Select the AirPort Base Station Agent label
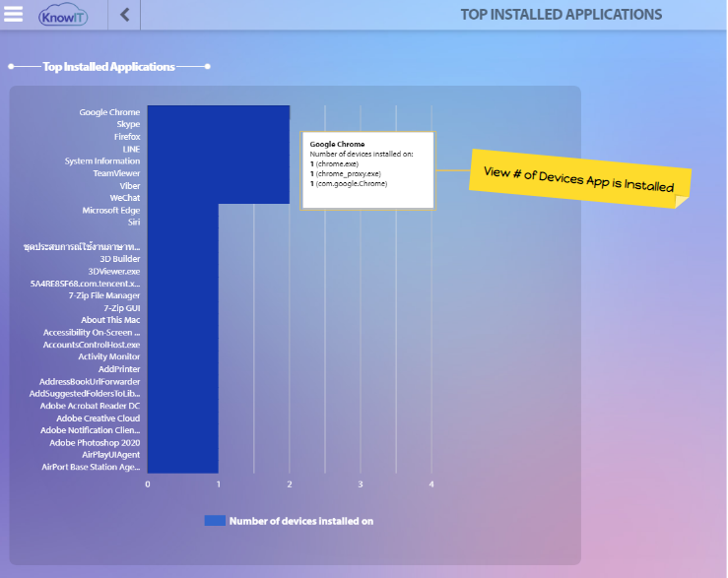Image resolution: width=728 pixels, height=578 pixels. pos(91,467)
